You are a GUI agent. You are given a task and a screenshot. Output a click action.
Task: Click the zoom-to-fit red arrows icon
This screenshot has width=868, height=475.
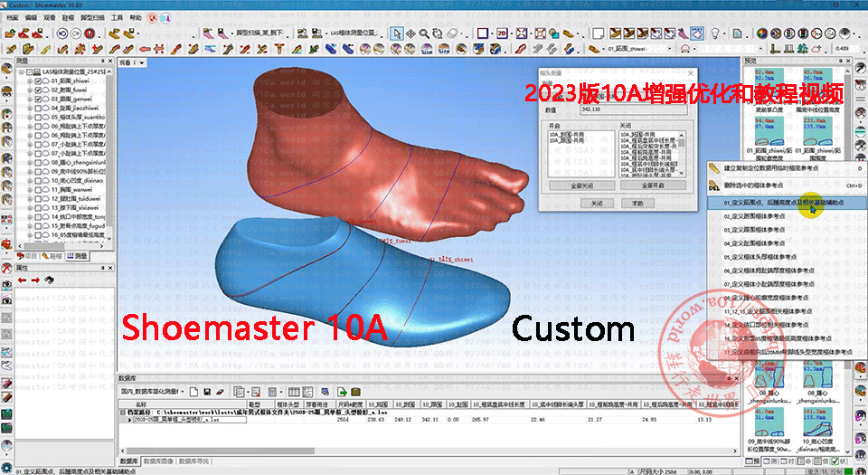click(x=522, y=33)
